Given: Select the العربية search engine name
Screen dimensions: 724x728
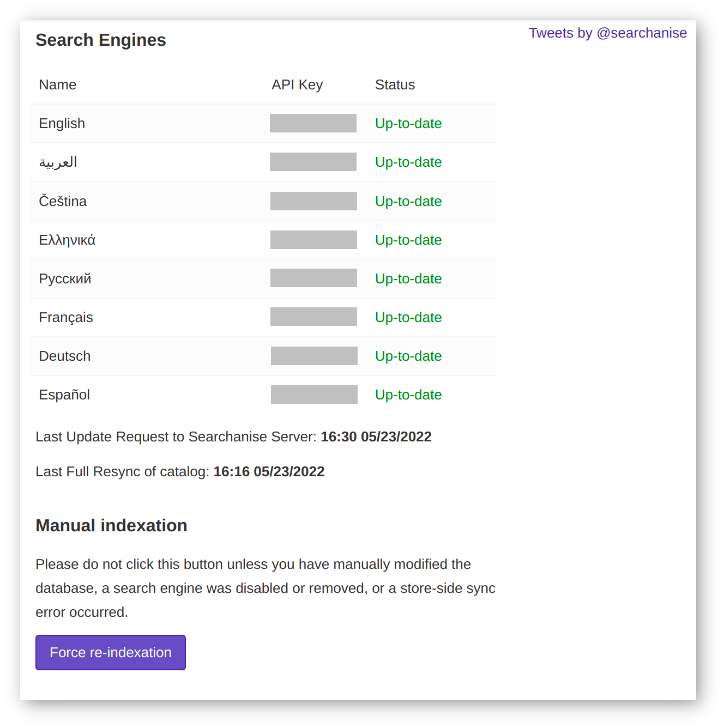Looking at the screenshot, I should [x=58, y=162].
